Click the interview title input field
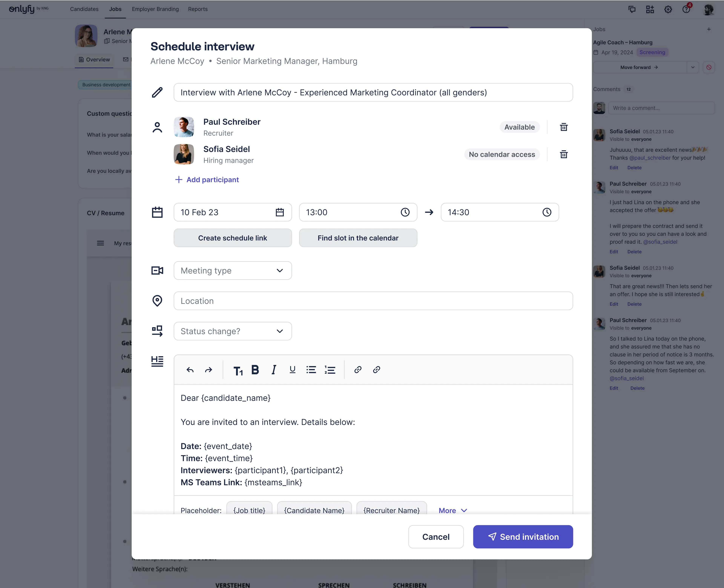The height and width of the screenshot is (588, 724). pyautogui.click(x=373, y=93)
